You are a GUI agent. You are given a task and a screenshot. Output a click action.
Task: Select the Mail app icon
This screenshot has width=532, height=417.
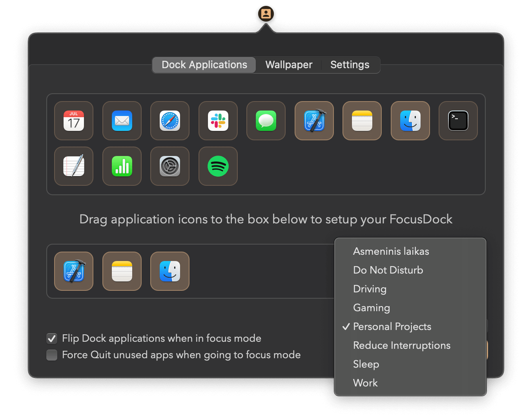(122, 121)
